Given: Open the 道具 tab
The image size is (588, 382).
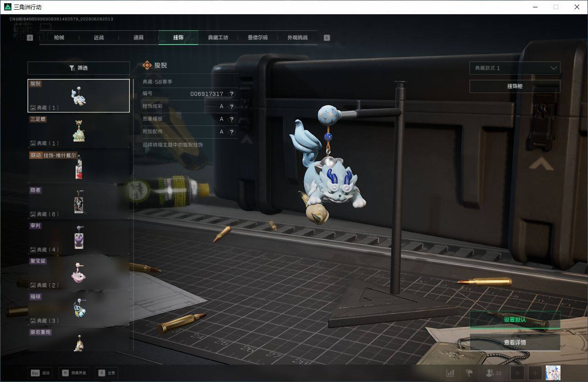Looking at the screenshot, I should (139, 38).
